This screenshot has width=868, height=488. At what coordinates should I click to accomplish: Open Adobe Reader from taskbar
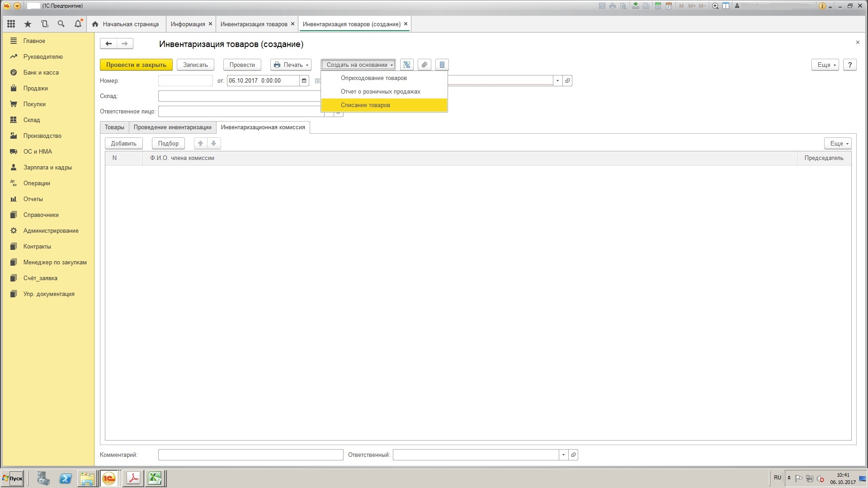[x=133, y=478]
